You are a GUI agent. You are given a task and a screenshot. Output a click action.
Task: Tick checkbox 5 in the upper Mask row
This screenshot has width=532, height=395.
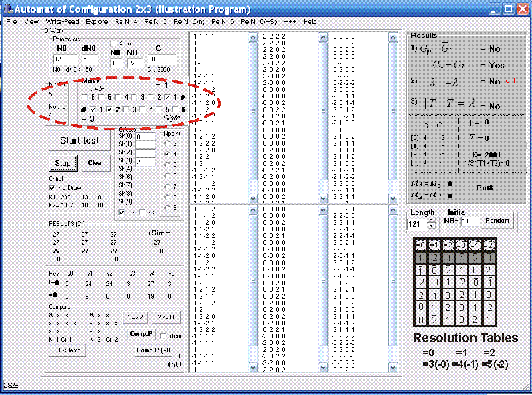click(101, 97)
